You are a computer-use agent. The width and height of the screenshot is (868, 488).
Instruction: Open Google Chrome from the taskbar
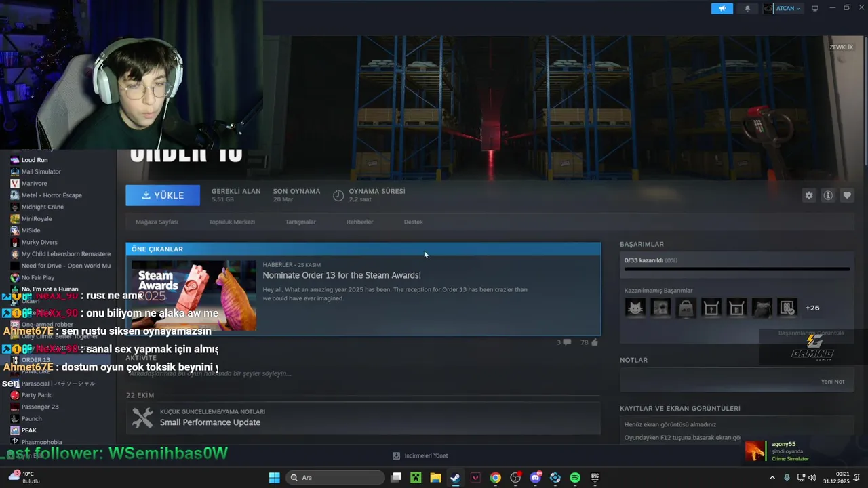pos(496,478)
